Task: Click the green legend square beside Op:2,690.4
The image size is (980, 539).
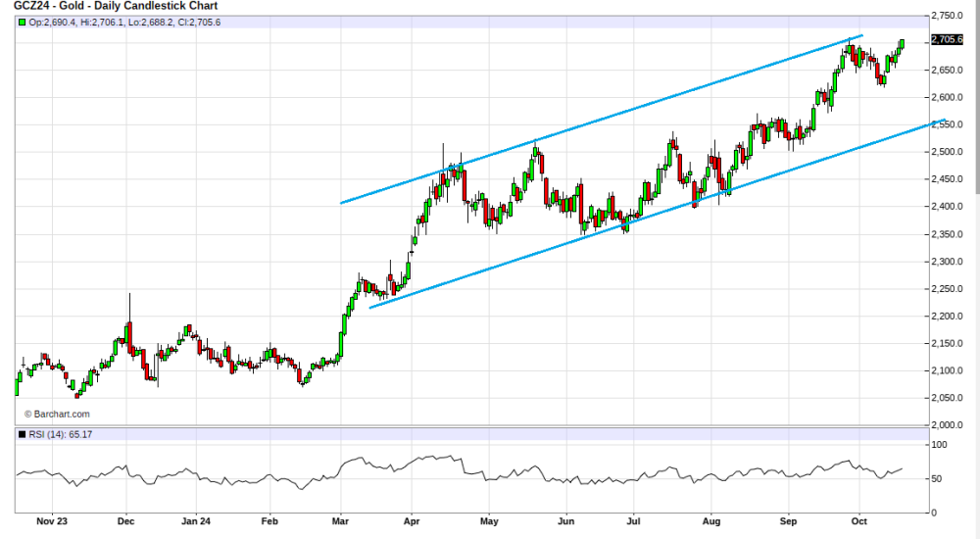Action: (21, 23)
